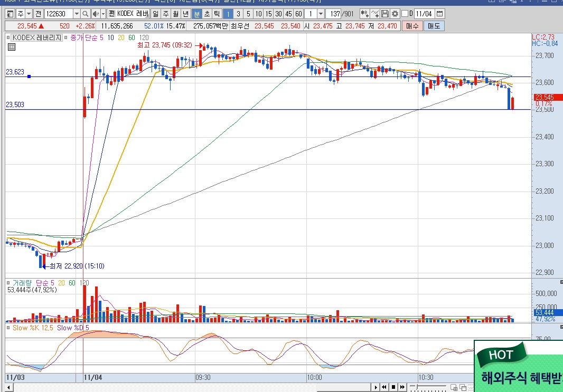Viewport: 563px width, 392px height.
Task: Close the volume pane with its X icon
Action: coord(561,283)
